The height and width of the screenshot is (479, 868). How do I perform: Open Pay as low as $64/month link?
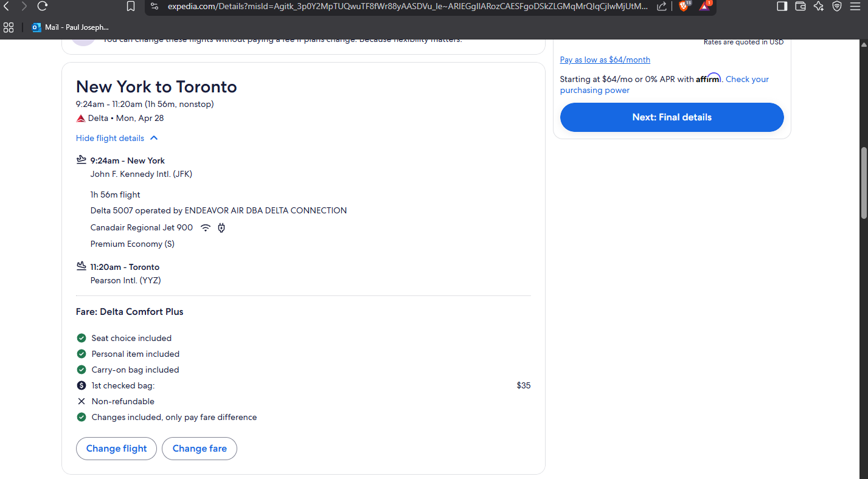(x=605, y=60)
